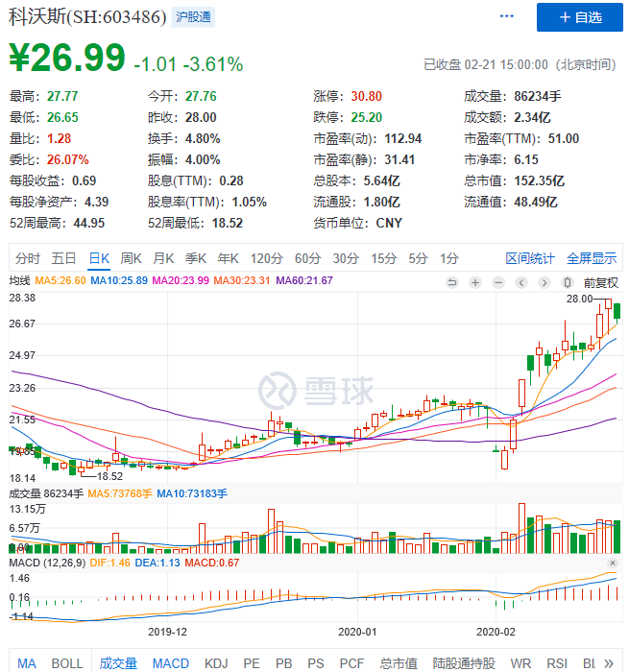Toggle the KDJ sub-indicator
The image size is (629, 672).
point(216,663)
